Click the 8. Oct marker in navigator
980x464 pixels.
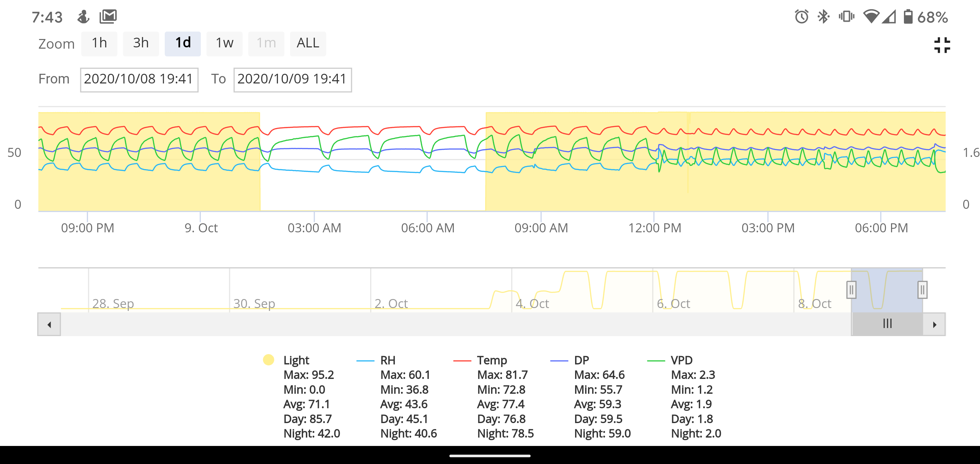tap(814, 304)
